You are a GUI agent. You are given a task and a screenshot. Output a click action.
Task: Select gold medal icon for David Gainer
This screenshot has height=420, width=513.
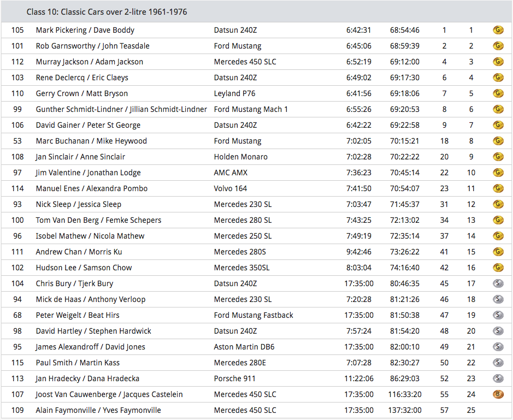point(498,125)
